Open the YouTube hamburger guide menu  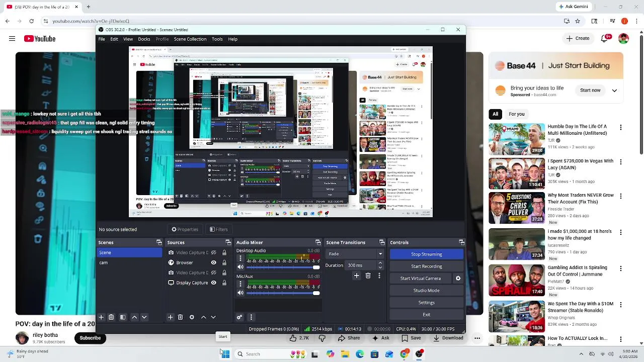click(x=12, y=39)
